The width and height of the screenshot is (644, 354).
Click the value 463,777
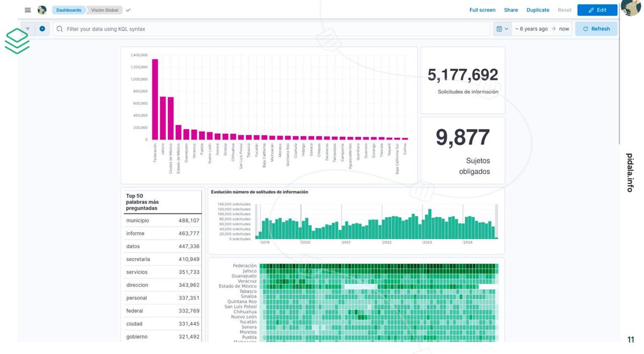pos(189,233)
